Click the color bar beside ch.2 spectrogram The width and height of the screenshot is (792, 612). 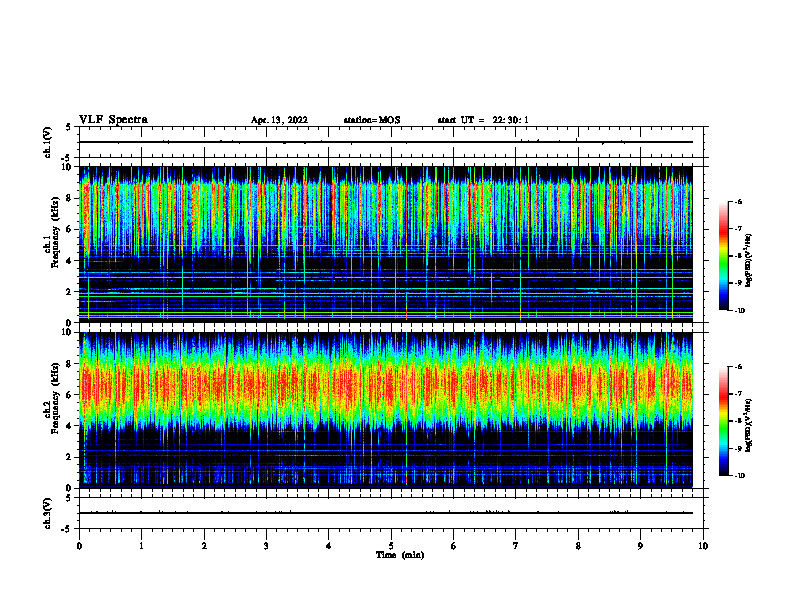point(724,421)
